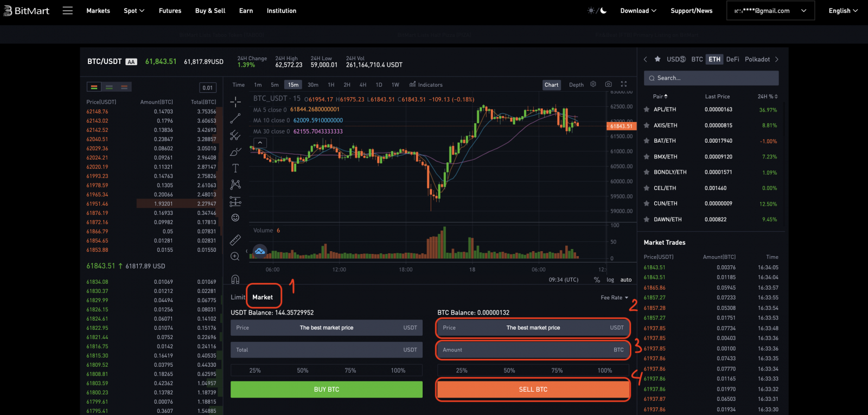Toggle the light/dark theme switch
The height and width of the screenshot is (415, 868).
(x=597, y=10)
